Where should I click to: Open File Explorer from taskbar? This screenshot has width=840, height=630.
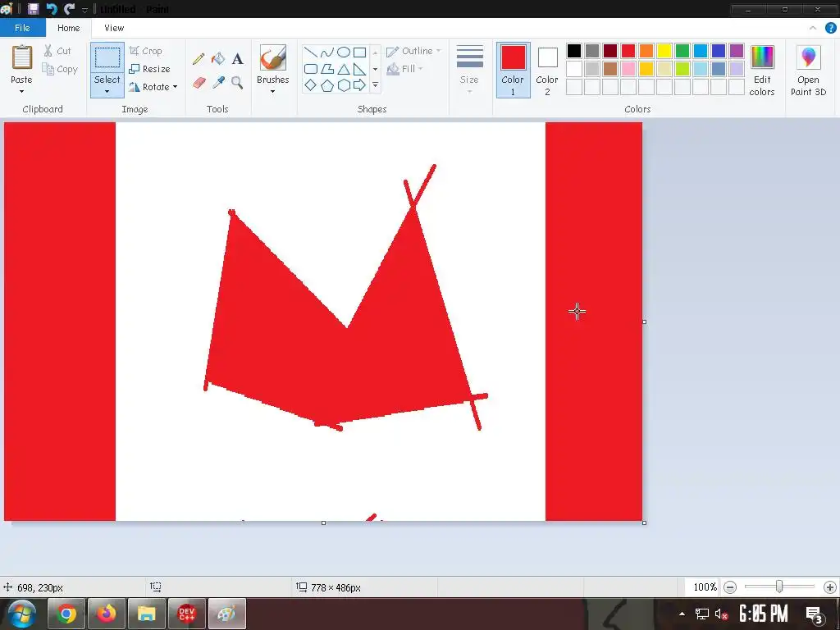click(146, 614)
